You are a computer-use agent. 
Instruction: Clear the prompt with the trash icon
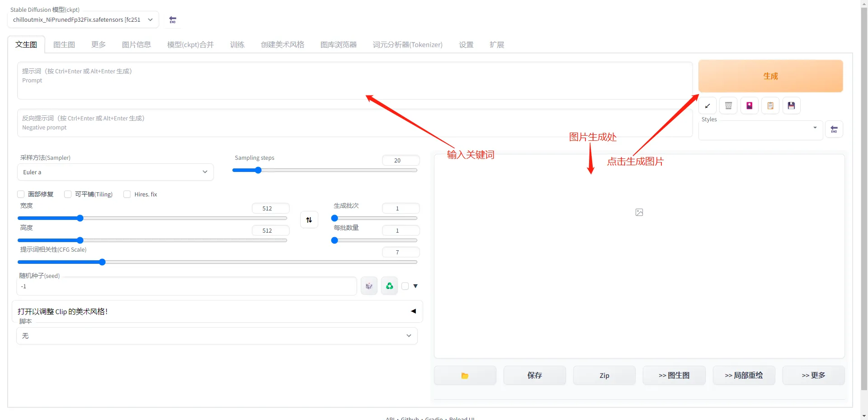(x=728, y=106)
